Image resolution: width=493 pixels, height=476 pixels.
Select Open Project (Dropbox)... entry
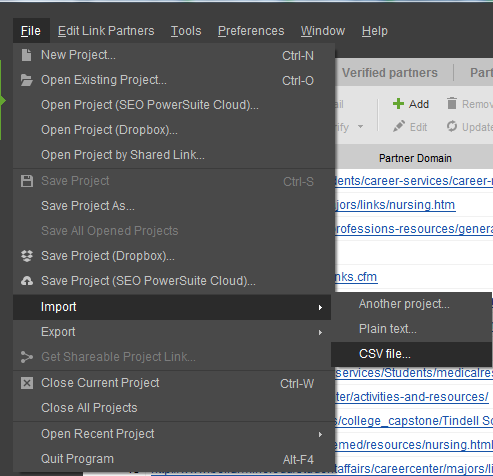click(173, 130)
